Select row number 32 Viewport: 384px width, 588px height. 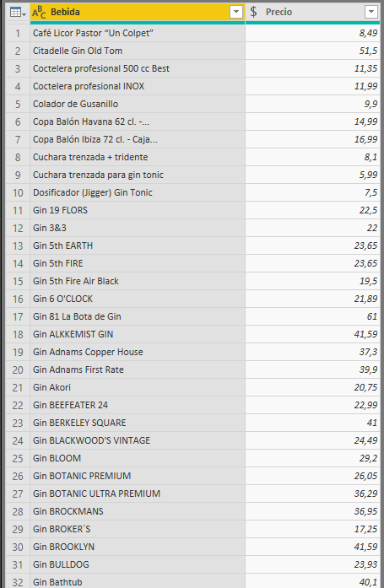coord(18,582)
